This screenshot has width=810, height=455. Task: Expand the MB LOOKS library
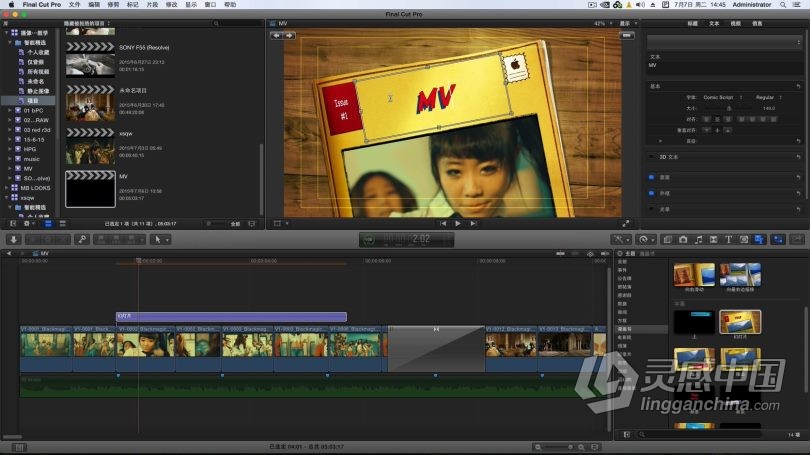click(6, 188)
